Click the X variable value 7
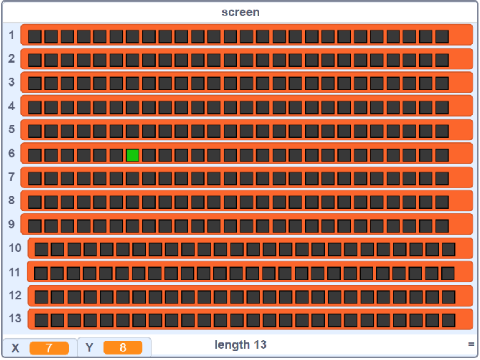Image resolution: width=480 pixels, height=360 pixels. click(49, 348)
